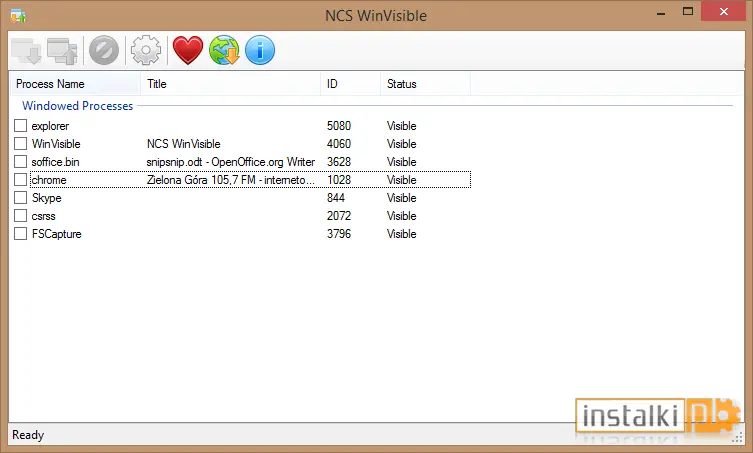Viewport: 753px width, 453px height.
Task: Click the Visible status of FSCapture
Action: [401, 234]
